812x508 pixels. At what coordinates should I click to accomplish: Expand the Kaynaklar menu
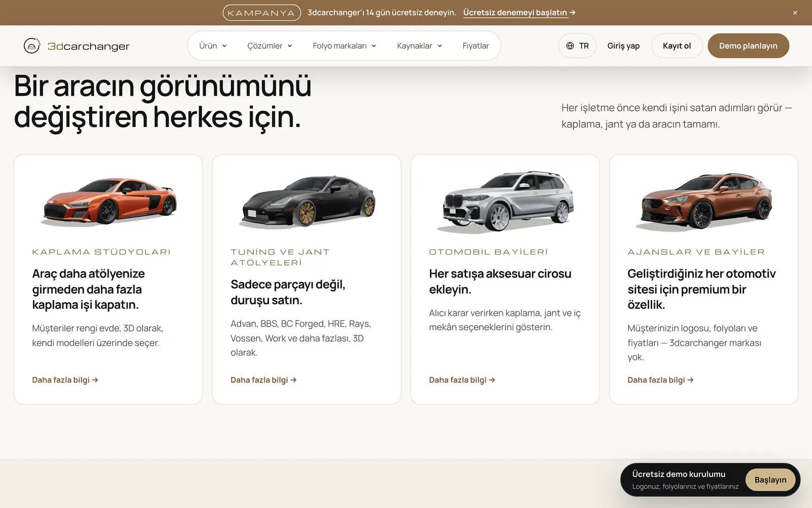coord(419,46)
